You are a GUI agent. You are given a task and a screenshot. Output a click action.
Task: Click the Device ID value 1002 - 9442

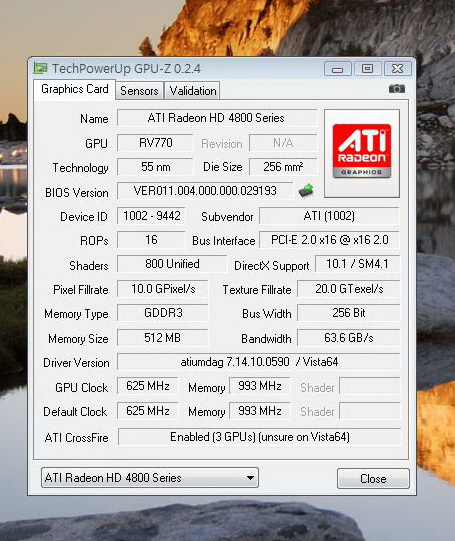[151, 216]
